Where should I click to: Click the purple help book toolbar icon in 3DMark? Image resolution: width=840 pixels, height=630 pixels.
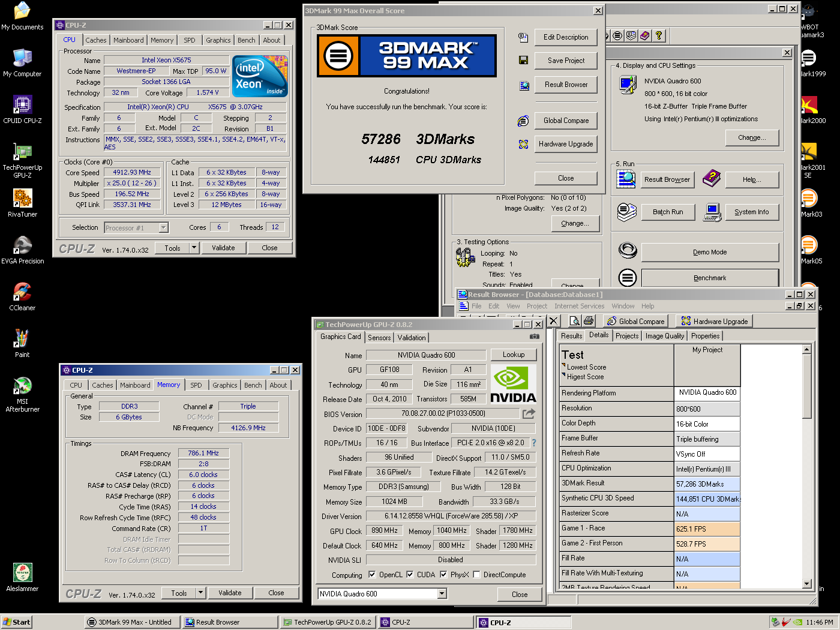644,36
